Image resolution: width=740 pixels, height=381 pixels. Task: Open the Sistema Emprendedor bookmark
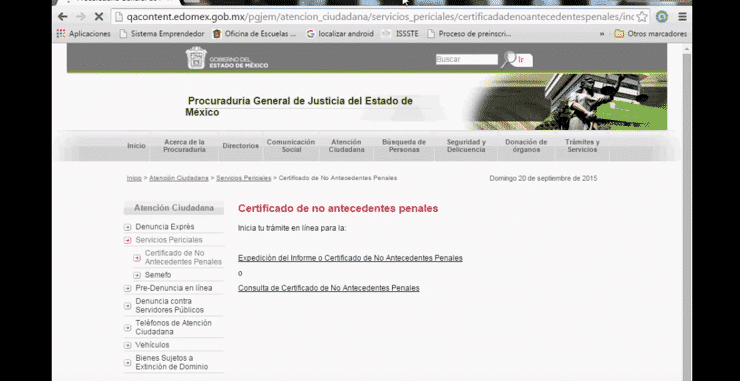[162, 34]
